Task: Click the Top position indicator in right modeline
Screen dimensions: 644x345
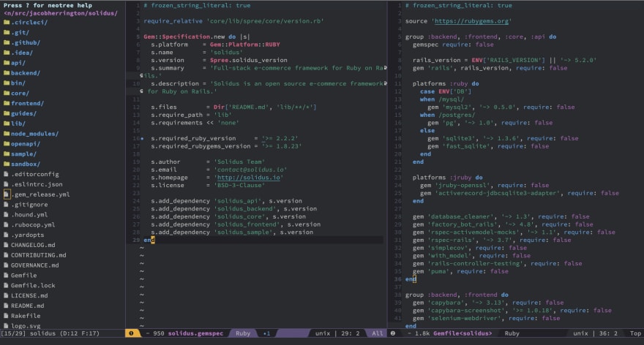Action: [635, 333]
